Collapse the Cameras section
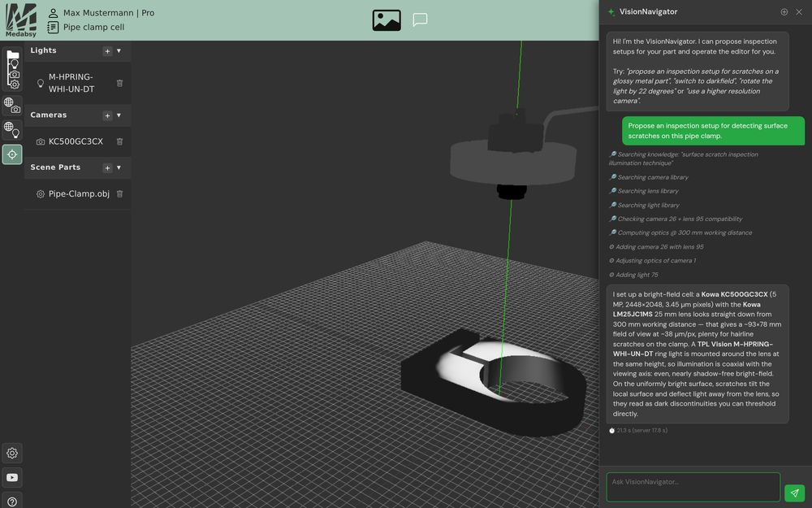The image size is (812, 508). [119, 115]
